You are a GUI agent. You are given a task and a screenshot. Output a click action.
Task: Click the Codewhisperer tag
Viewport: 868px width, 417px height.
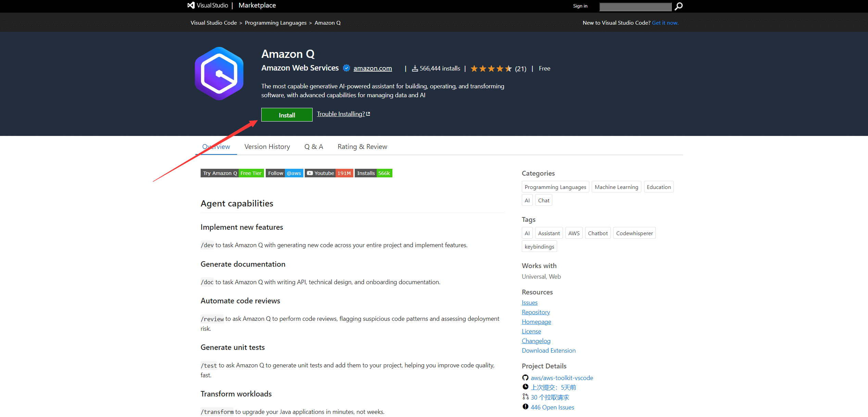pos(634,233)
